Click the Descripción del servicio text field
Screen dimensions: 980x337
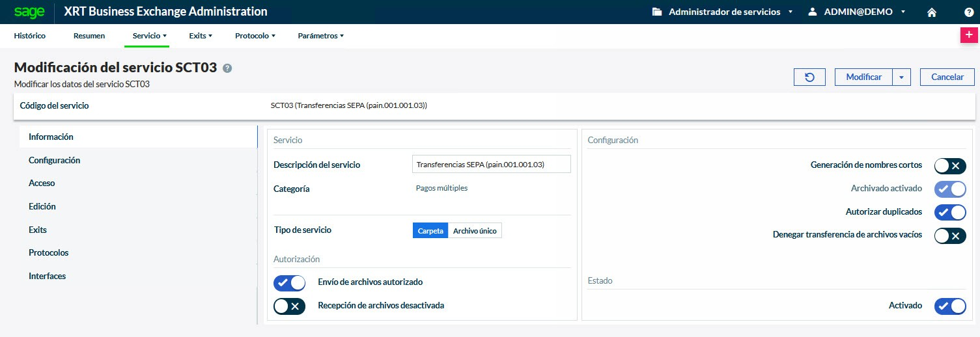coord(491,165)
